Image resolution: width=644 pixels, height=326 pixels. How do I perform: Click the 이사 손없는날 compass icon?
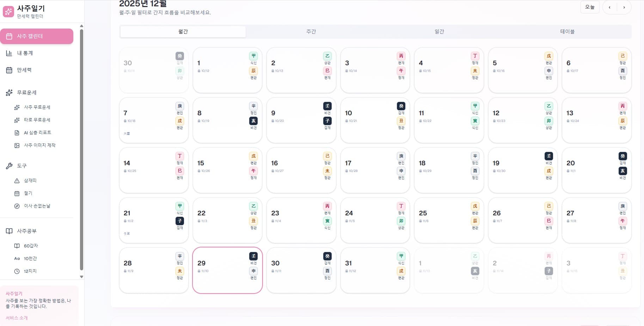17,206
